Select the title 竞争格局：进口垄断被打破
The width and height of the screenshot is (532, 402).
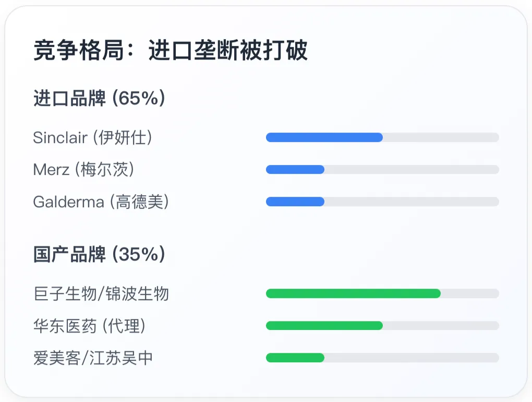[x=171, y=50]
